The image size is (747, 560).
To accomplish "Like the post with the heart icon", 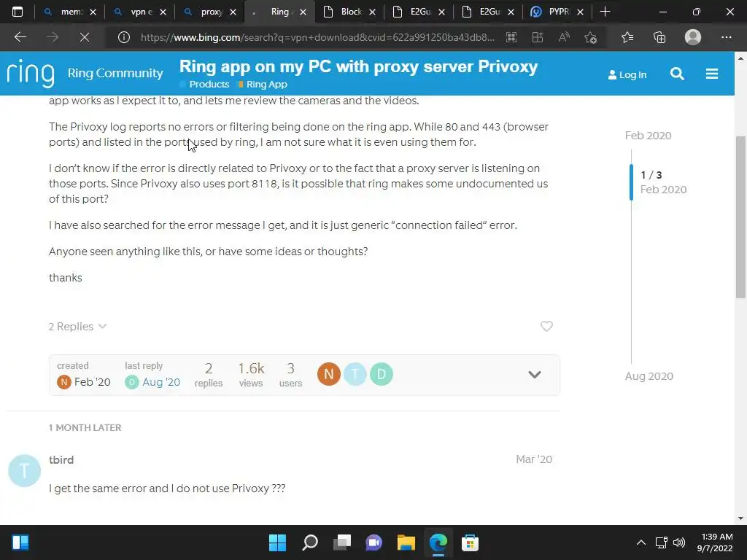I will (x=546, y=326).
